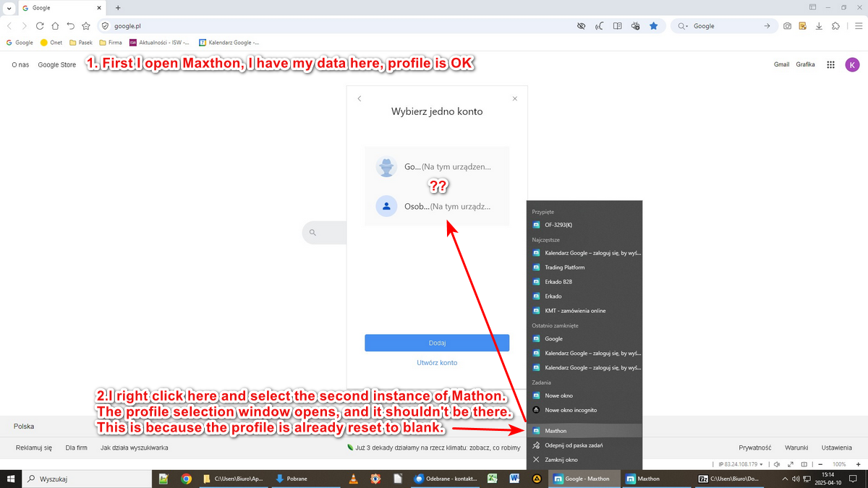The image size is (868, 488).
Task: Click the zoom-in plus in status bar
Action: click(x=858, y=464)
